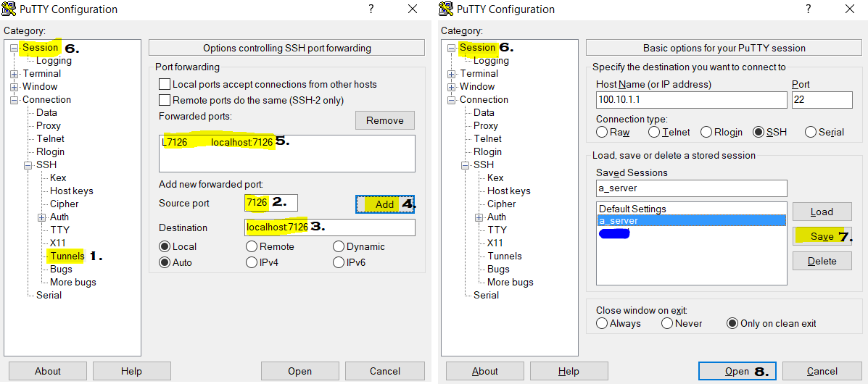Click the Port input field

(x=822, y=100)
